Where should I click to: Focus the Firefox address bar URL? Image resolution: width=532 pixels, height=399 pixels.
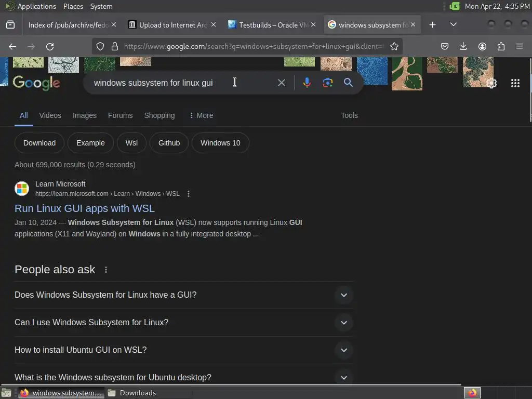(x=254, y=46)
